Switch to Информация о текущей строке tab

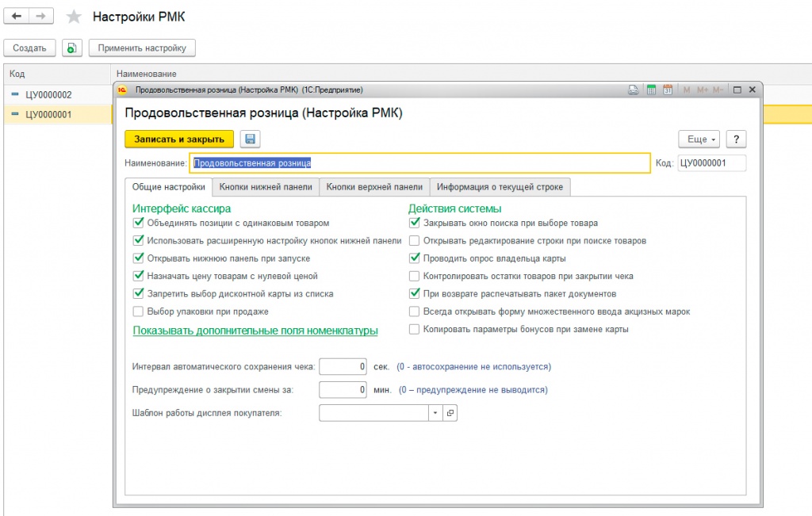tap(500, 187)
